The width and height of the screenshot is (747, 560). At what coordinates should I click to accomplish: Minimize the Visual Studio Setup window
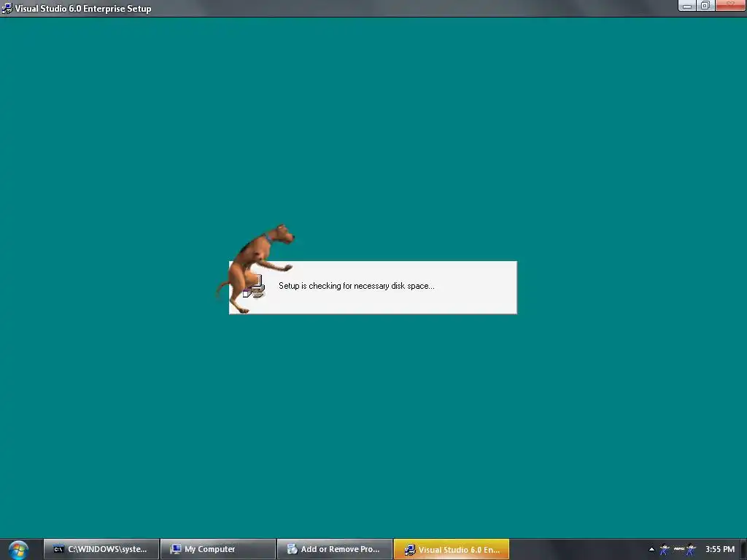pos(687,6)
